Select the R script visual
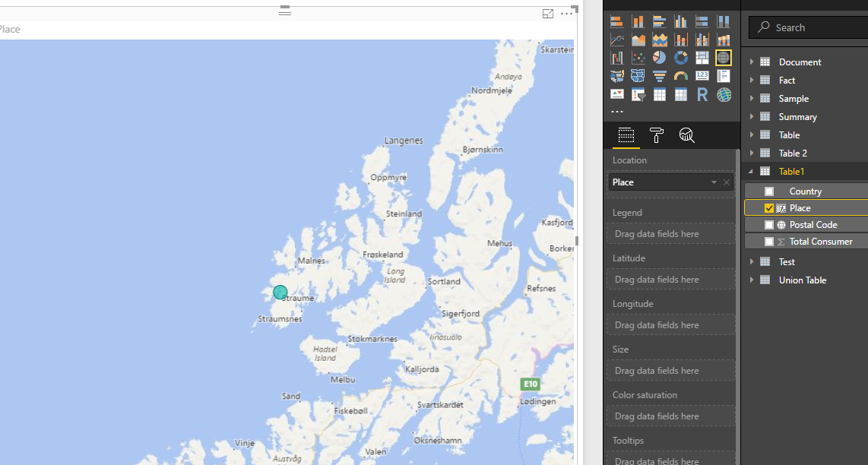868x465 pixels. click(702, 95)
